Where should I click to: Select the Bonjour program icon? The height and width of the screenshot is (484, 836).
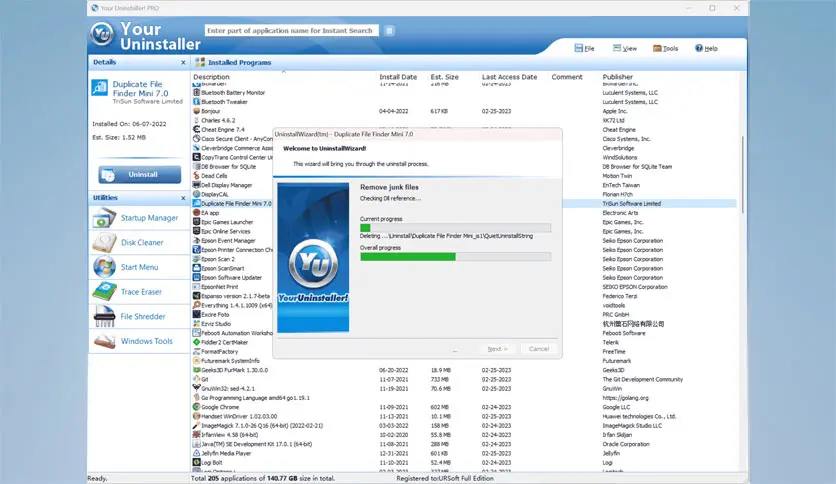tap(196, 111)
